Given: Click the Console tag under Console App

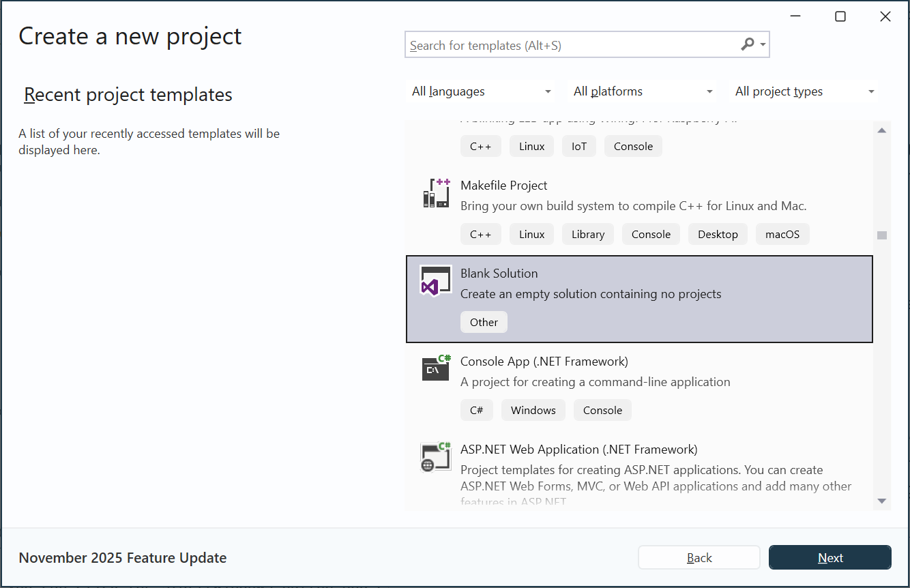Looking at the screenshot, I should pos(602,410).
